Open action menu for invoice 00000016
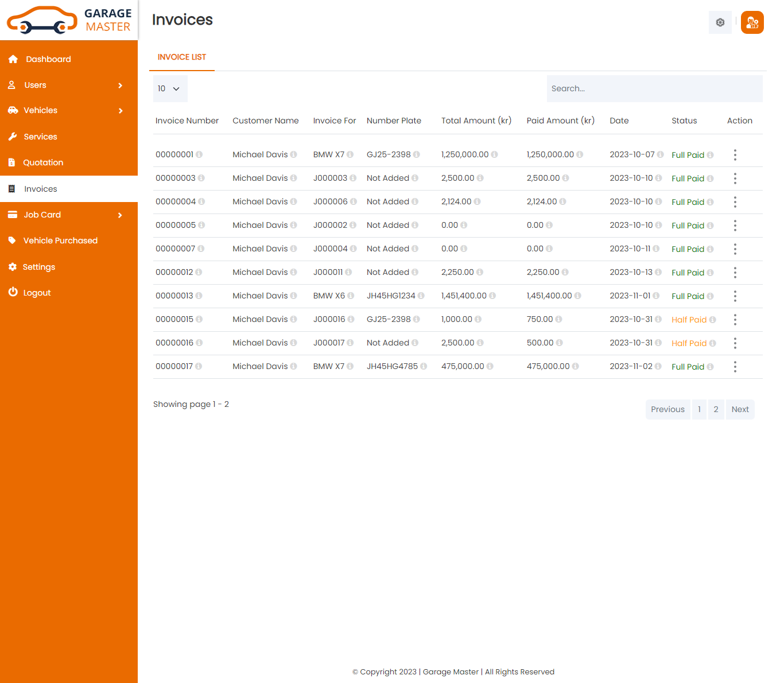 coord(735,343)
